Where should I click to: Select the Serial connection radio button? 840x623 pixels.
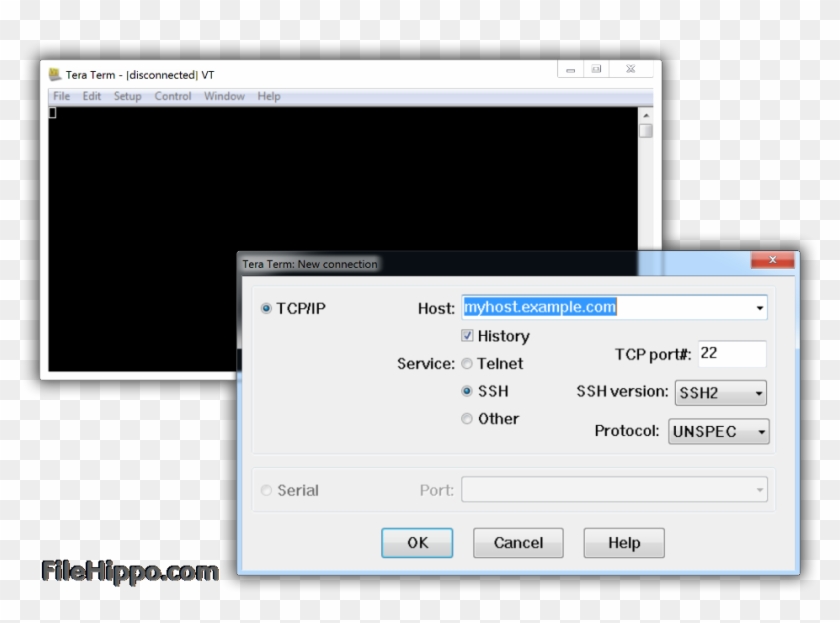coord(266,490)
